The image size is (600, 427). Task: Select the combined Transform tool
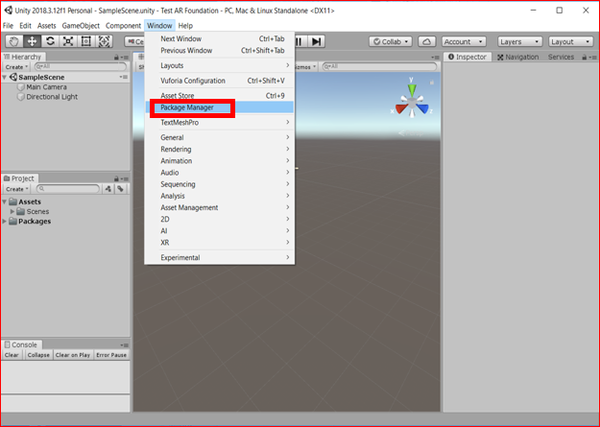click(x=104, y=41)
